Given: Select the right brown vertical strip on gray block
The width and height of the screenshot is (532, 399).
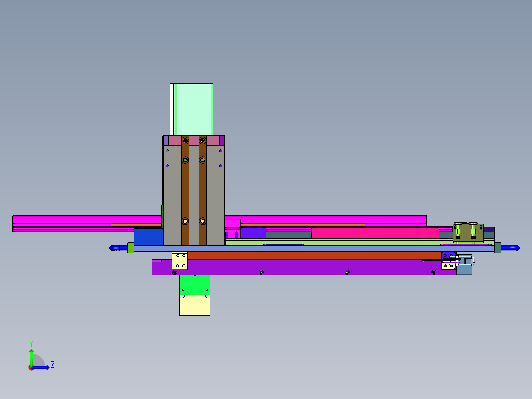Looking at the screenshot, I should (x=202, y=191).
